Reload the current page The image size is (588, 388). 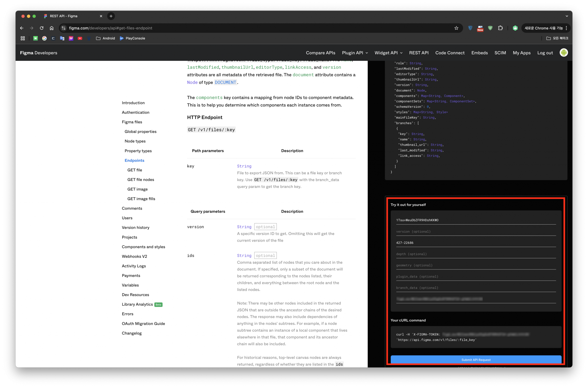[x=41, y=28]
